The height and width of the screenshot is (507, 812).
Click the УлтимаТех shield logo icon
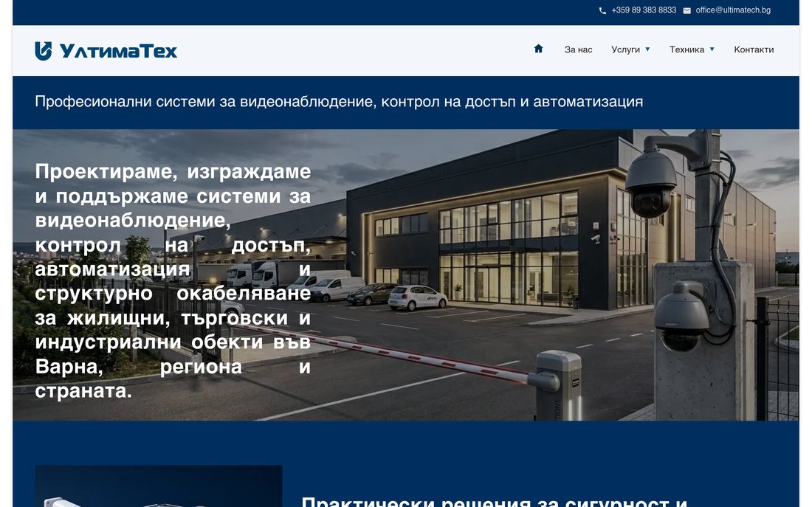tap(44, 51)
